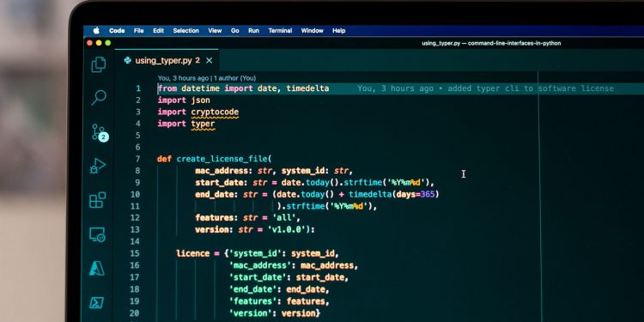Screen dimensions: 644x322
Task: Click line number 1 in gutter
Action: point(138,88)
